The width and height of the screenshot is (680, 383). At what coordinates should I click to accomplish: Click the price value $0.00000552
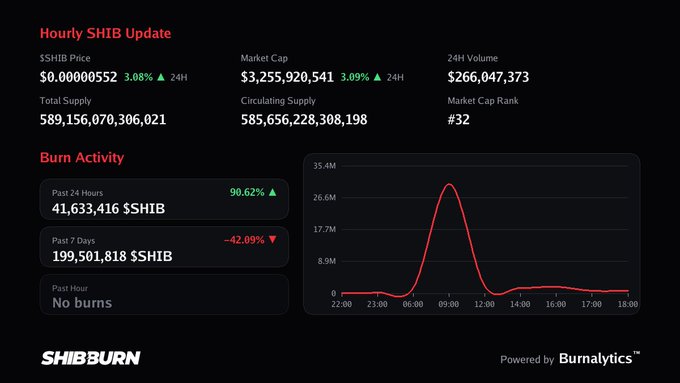point(78,77)
